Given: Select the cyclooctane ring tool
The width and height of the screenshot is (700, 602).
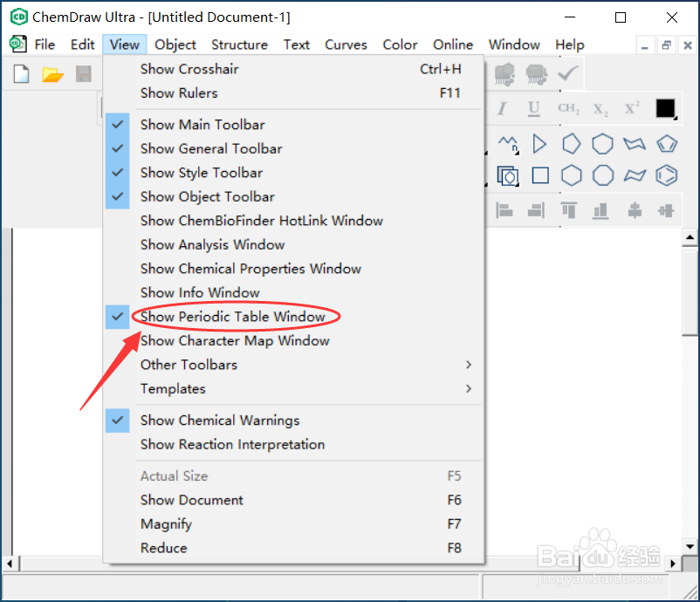Looking at the screenshot, I should (x=602, y=175).
